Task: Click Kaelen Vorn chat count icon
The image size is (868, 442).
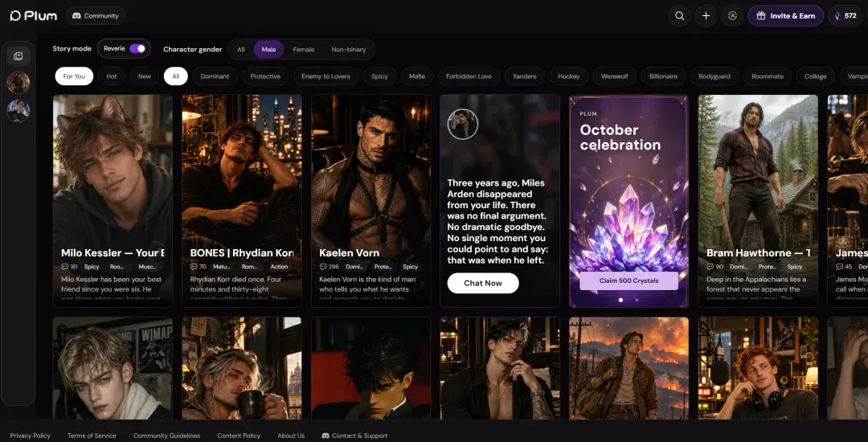Action: click(323, 267)
